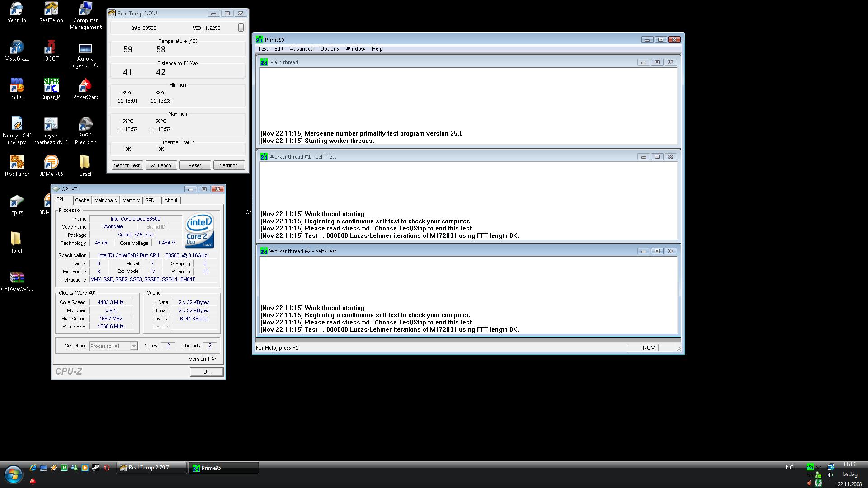Image resolution: width=868 pixels, height=488 pixels.
Task: Select the RealTemp desktop shortcut
Action: point(51,12)
